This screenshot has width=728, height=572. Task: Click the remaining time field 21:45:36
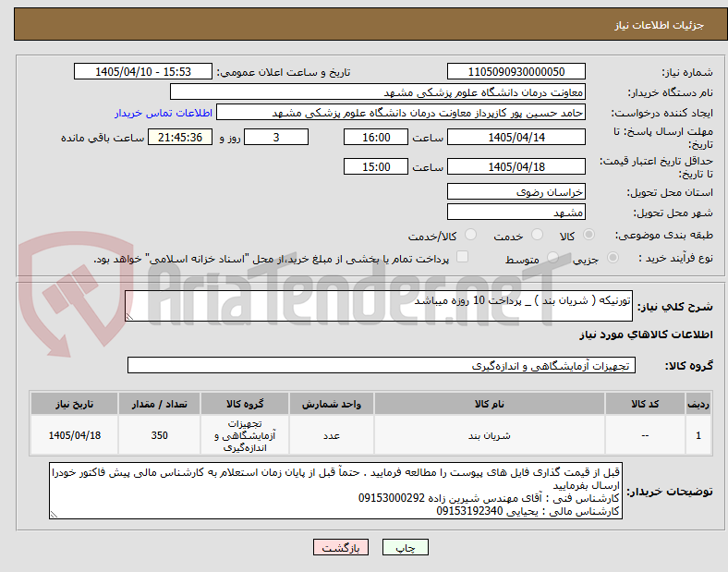(x=180, y=138)
